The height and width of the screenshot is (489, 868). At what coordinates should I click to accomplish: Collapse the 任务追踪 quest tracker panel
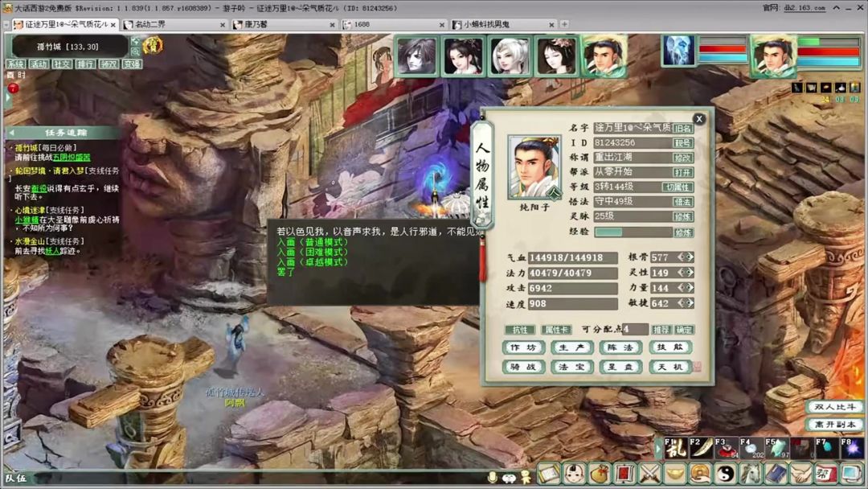[x=11, y=133]
